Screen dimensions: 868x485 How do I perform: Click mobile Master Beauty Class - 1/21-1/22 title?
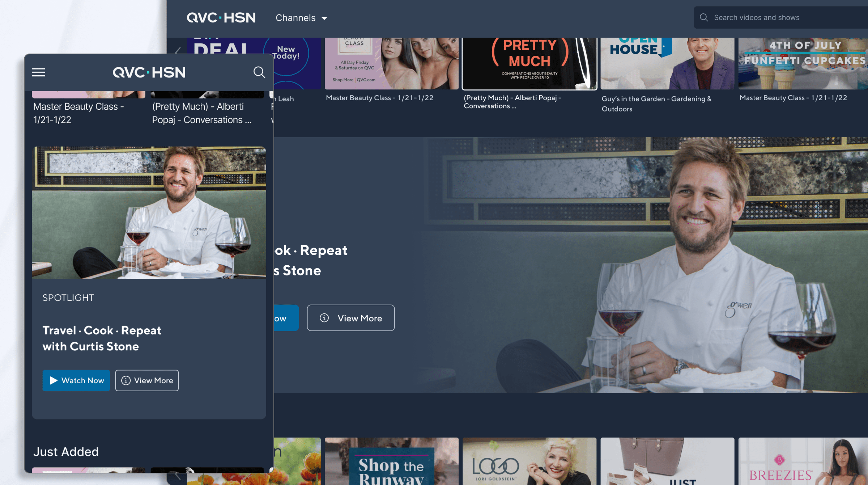point(78,113)
